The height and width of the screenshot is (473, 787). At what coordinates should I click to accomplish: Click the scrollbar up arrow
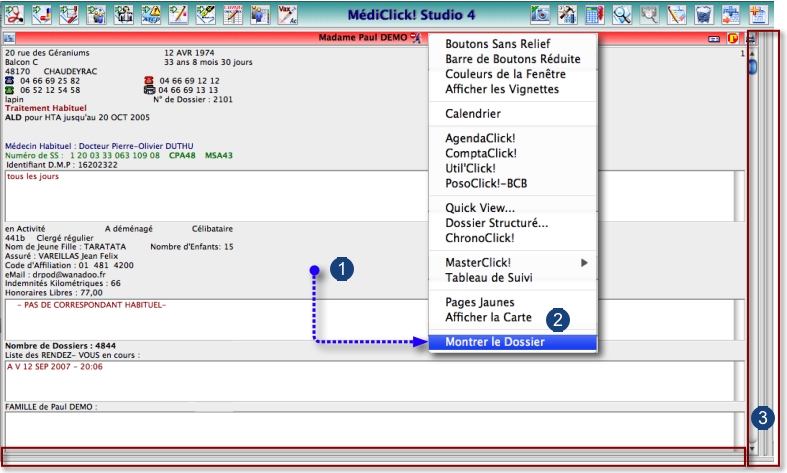tap(752, 53)
